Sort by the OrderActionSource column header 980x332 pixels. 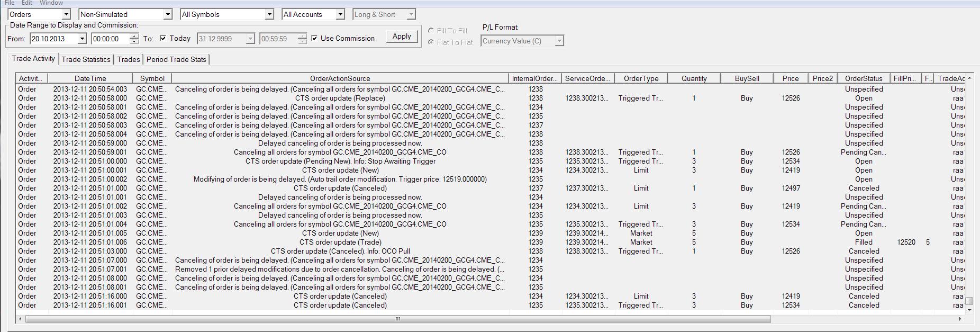340,78
